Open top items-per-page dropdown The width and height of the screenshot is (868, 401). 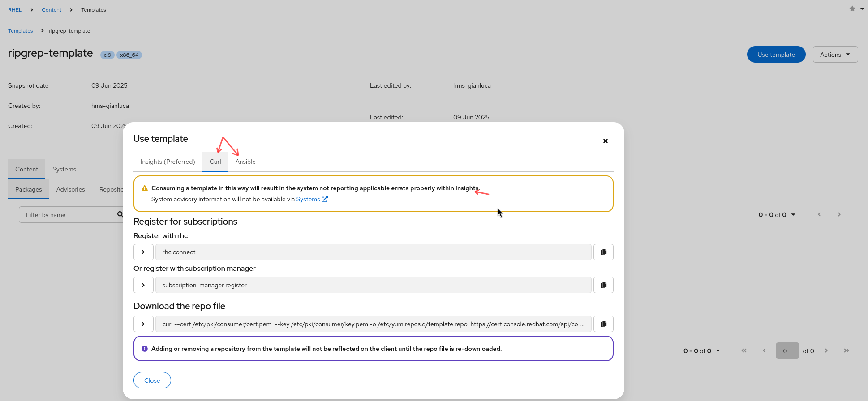[777, 215]
